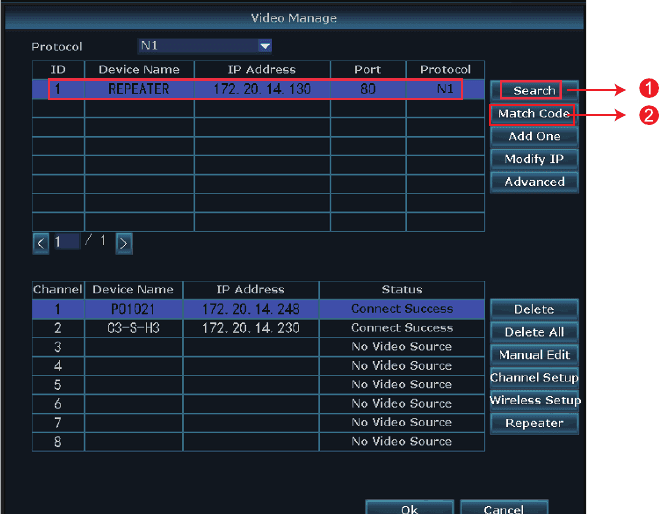Click channel 1 Connect Success status
The image size is (659, 514).
402,309
